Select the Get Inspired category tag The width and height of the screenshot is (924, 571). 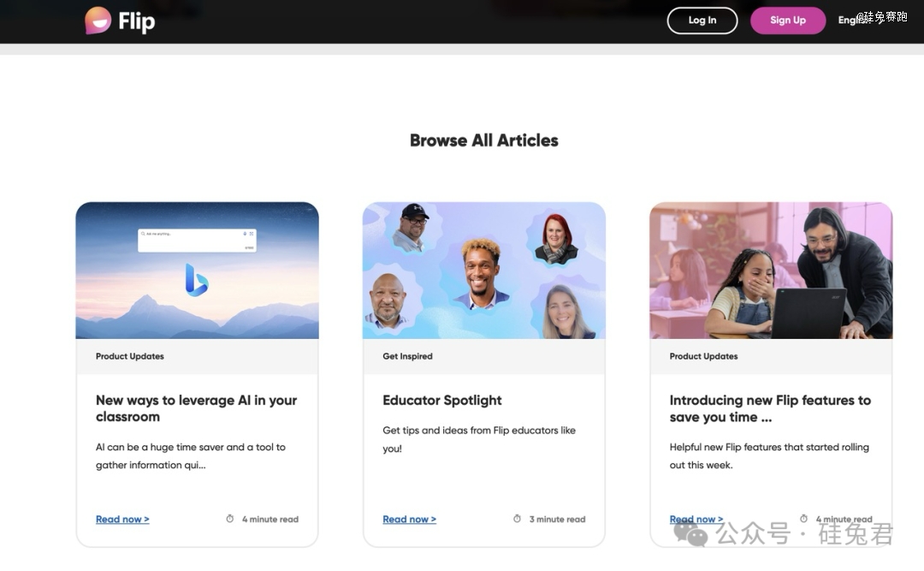click(x=407, y=356)
